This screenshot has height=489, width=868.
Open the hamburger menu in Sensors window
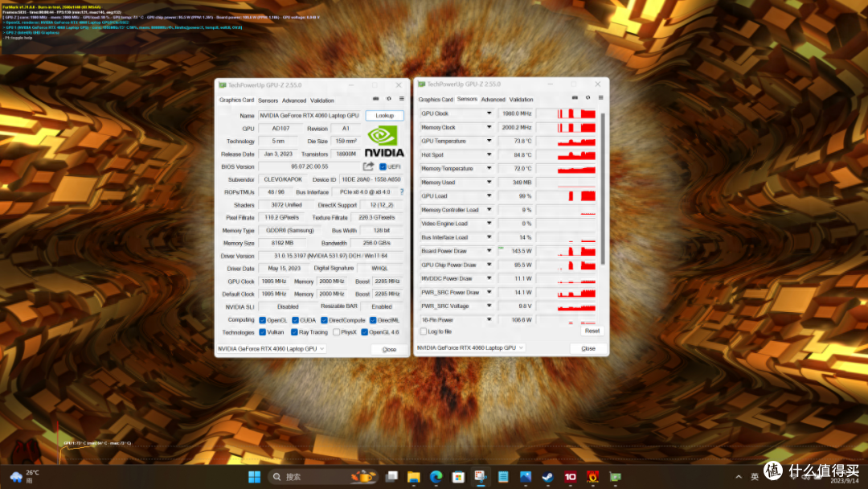coord(600,97)
